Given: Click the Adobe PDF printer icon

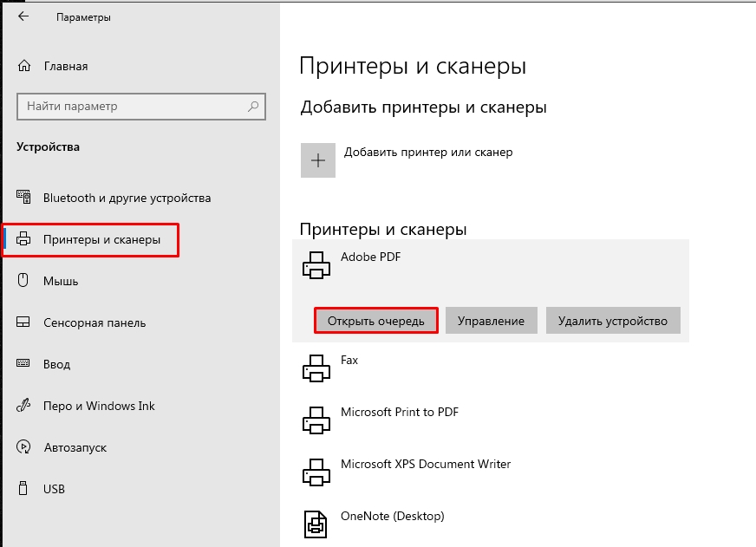Looking at the screenshot, I should pyautogui.click(x=316, y=265).
